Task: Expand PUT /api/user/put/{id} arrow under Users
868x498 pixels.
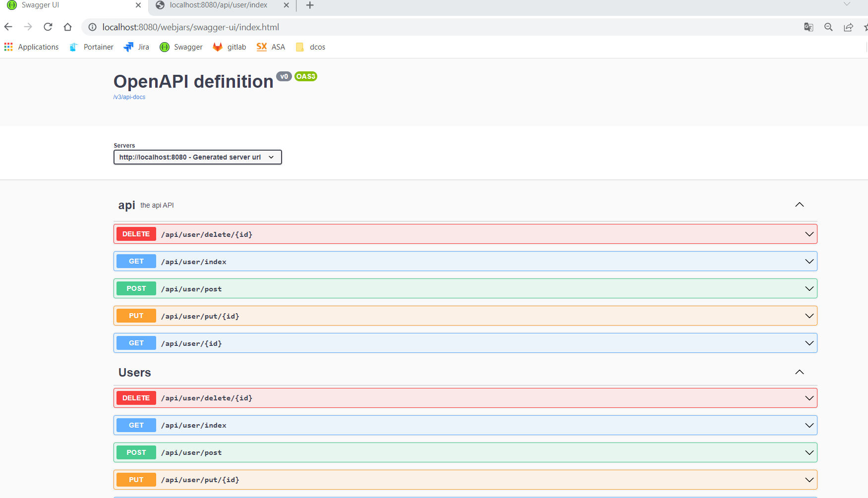Action: point(810,480)
